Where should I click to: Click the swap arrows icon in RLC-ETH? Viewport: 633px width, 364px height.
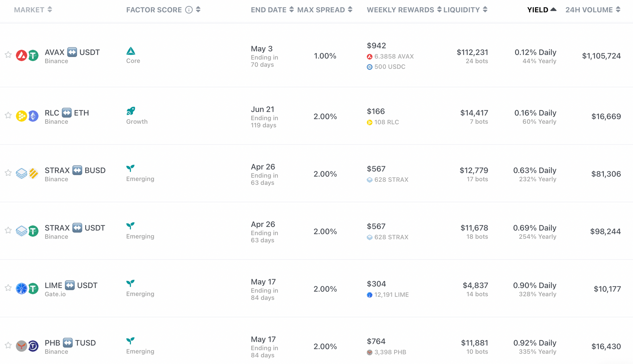(x=66, y=113)
